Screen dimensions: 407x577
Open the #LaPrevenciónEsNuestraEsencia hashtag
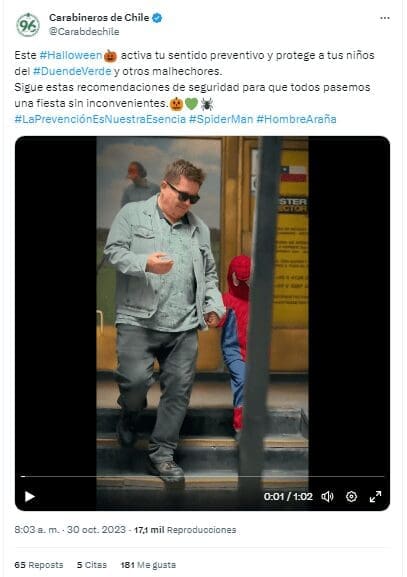100,119
